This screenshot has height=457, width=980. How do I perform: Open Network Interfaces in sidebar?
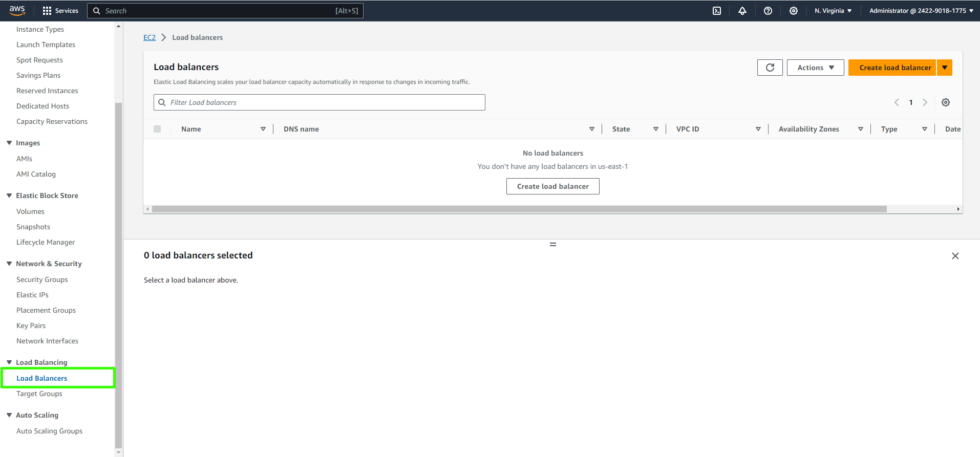[47, 341]
